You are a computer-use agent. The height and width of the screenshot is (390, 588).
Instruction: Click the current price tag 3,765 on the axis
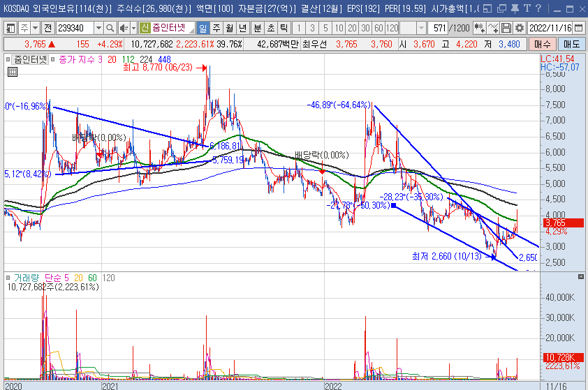coord(564,223)
